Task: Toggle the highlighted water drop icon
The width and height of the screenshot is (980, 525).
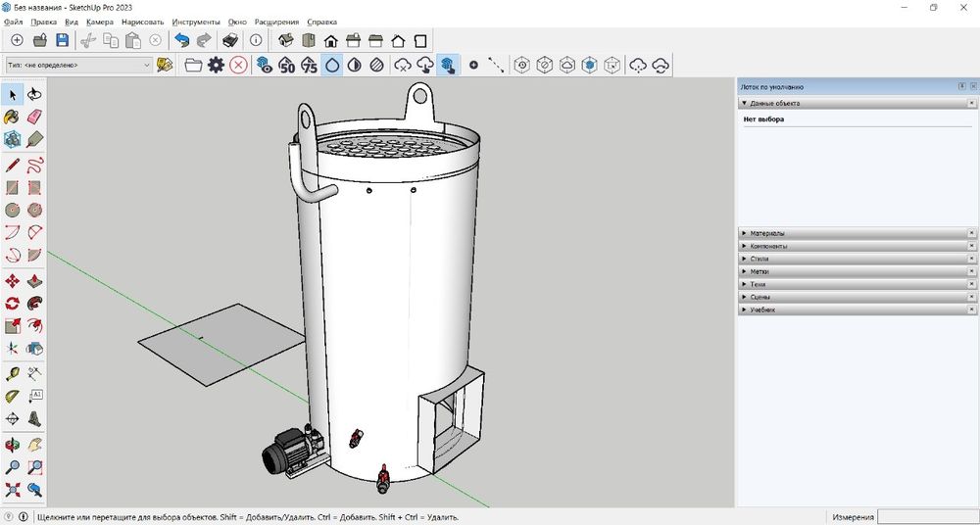Action: (x=332, y=65)
